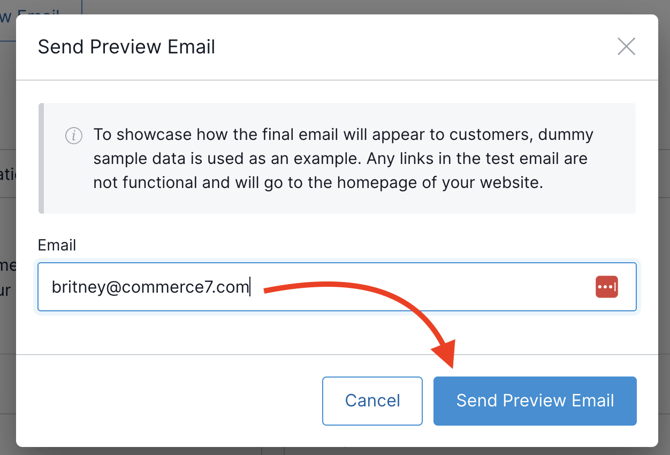
Task: Click the red arrow annotation head
Action: click(x=445, y=355)
